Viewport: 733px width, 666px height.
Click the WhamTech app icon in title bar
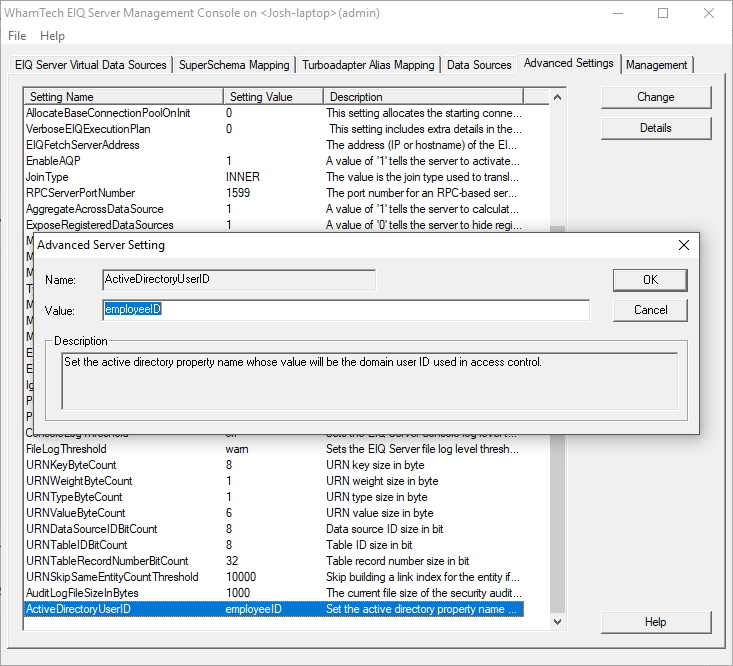[x=10, y=13]
